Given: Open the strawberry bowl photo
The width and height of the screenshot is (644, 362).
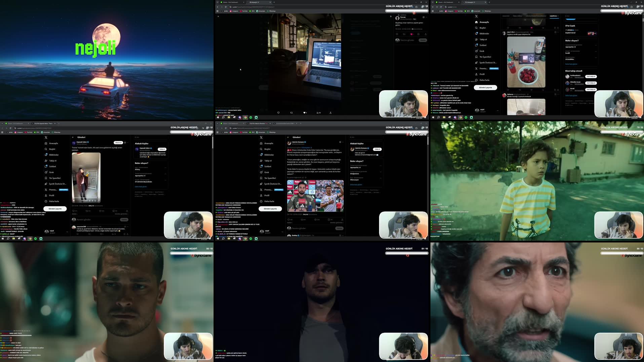Looking at the screenshot, I should point(526,62).
